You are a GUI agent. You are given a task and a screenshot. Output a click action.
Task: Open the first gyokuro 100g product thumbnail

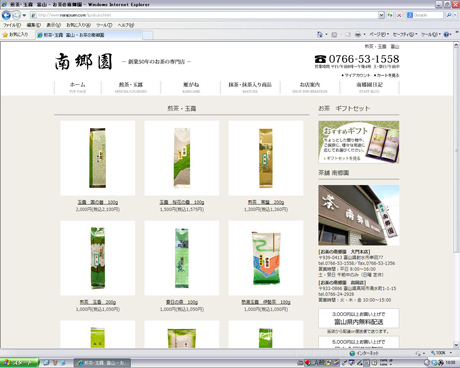(98, 158)
